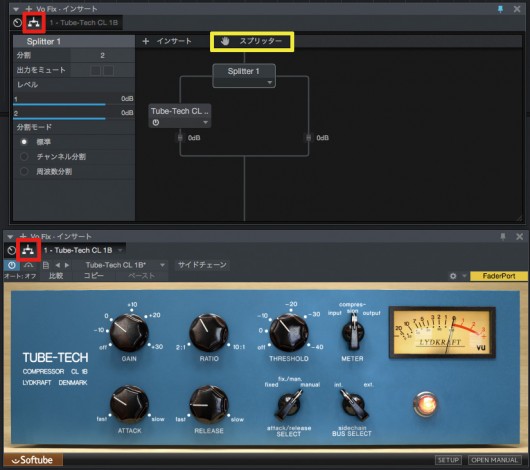Click the SETUP button
The image size is (530, 470).
(448, 460)
